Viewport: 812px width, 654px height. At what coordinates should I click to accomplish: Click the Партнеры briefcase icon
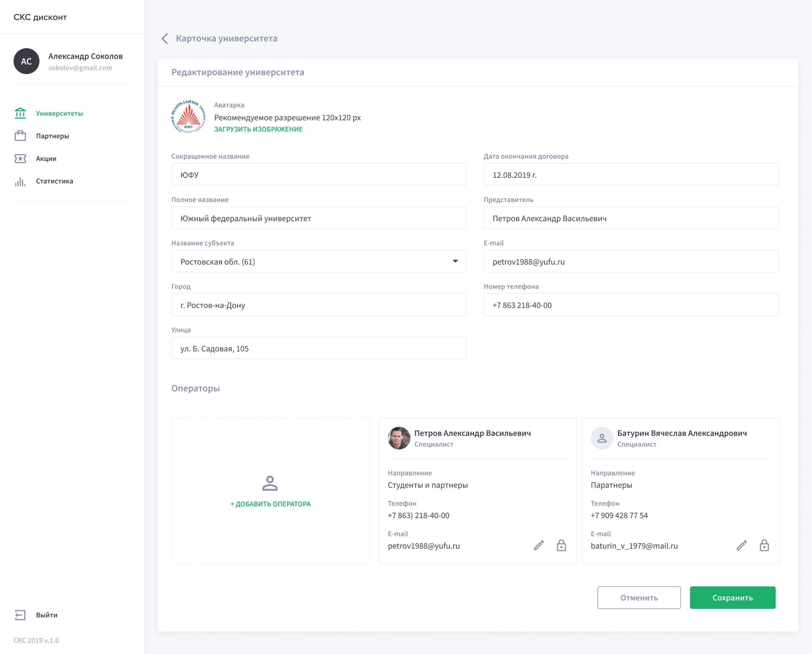coord(20,136)
